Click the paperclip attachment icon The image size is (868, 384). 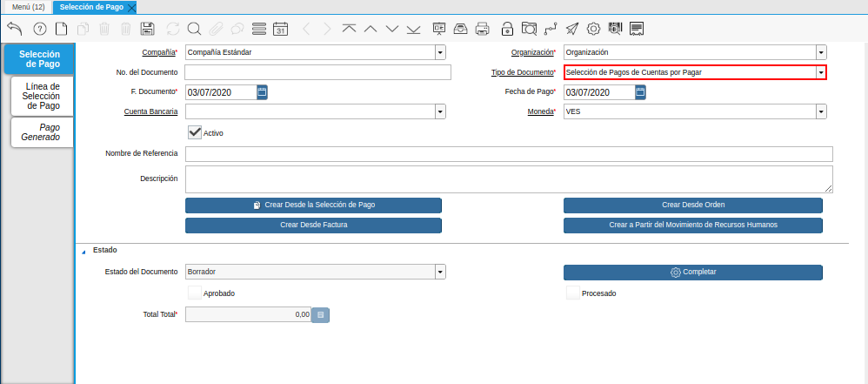click(216, 29)
